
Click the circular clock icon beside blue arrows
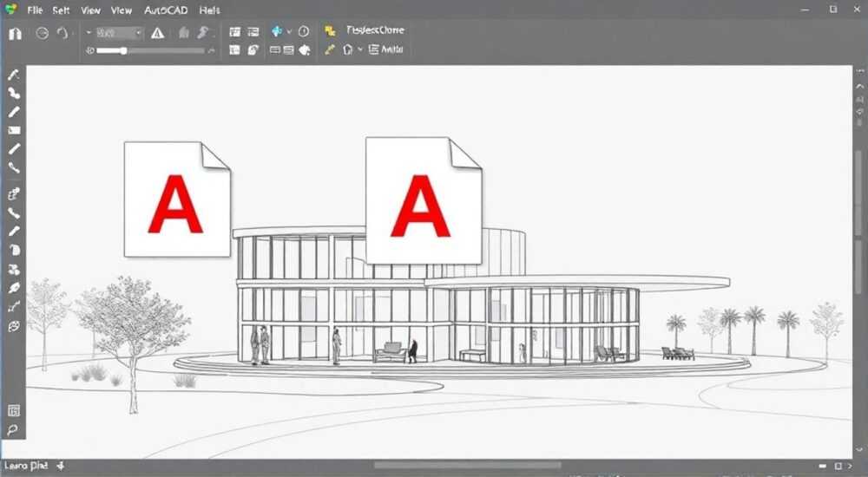point(304,31)
